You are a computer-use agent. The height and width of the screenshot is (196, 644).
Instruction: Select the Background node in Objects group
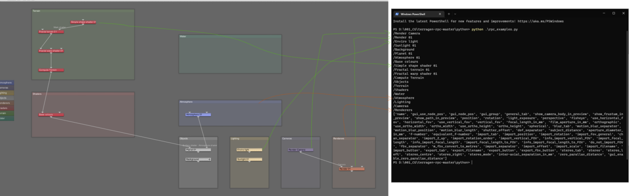198,159
